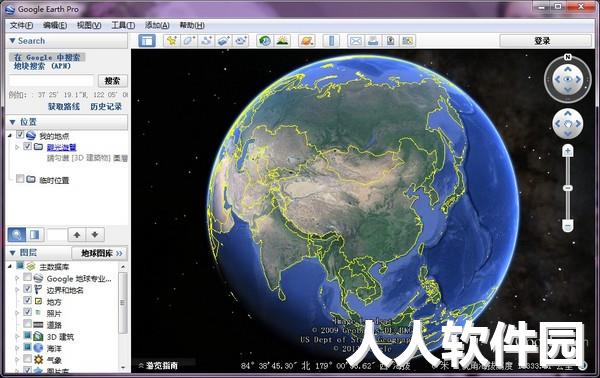Click zoom slider plus button
Screen dimensions: 600x378
click(568, 151)
